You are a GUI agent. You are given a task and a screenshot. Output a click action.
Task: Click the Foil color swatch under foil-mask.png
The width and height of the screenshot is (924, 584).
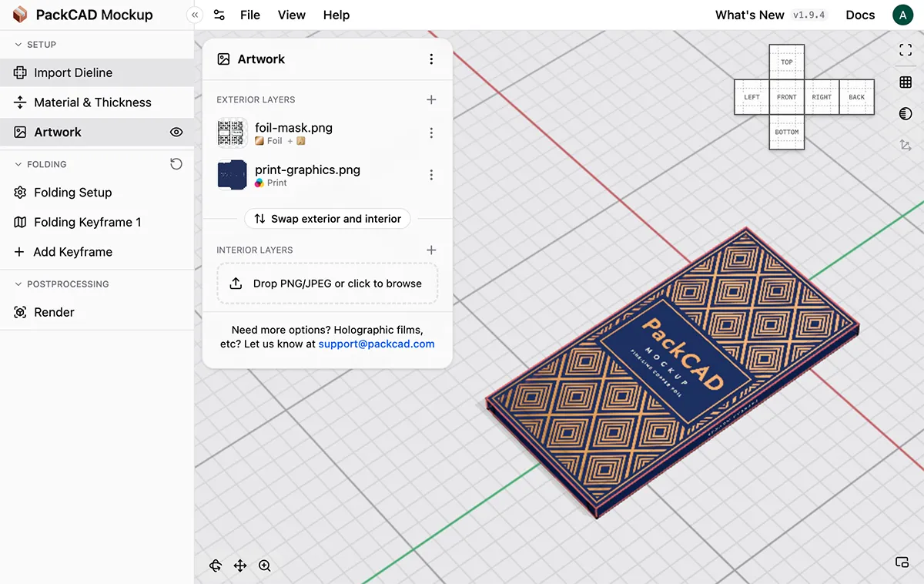click(259, 141)
